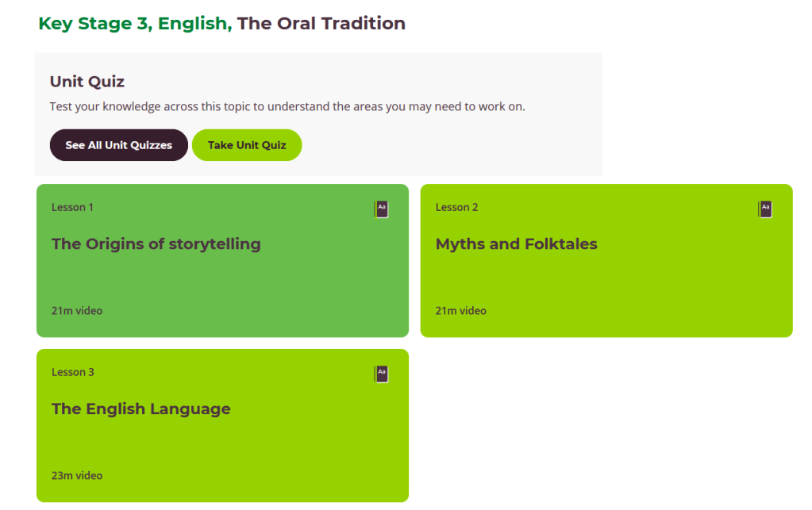Viewport: 812px width, 510px height.
Task: Open The Origins of storytelling lesson
Action: click(156, 244)
